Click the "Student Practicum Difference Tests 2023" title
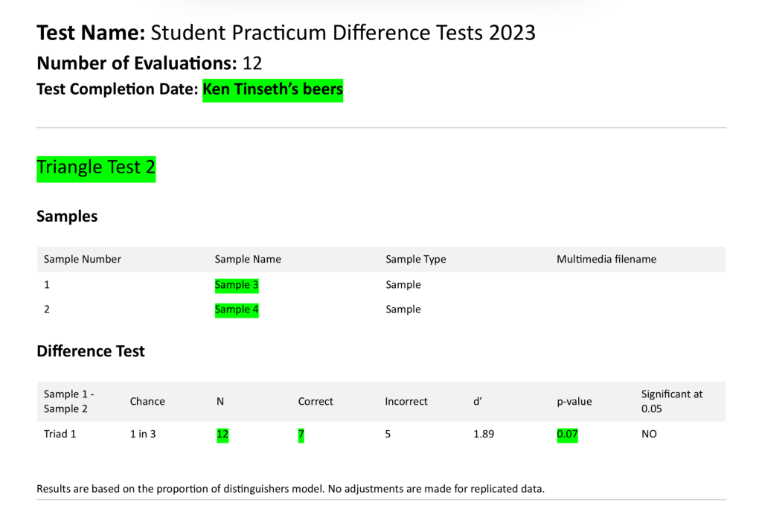Screen dimensions: 762x532 (343, 33)
